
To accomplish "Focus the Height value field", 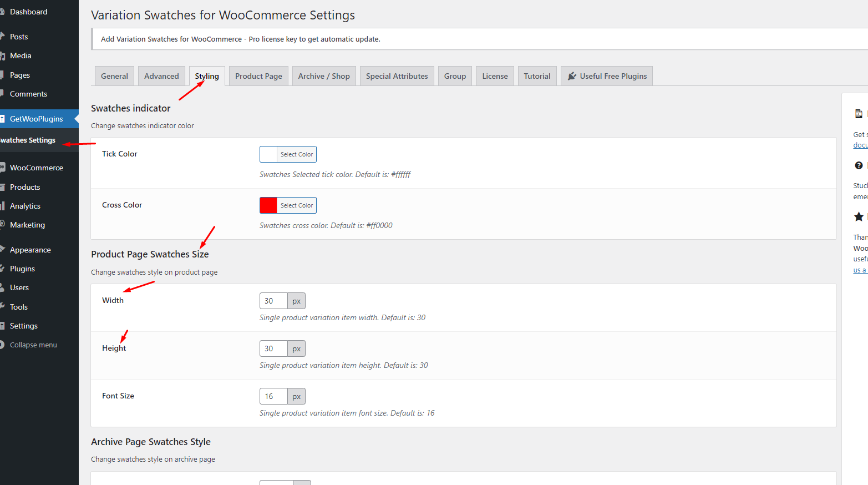I will point(273,348).
